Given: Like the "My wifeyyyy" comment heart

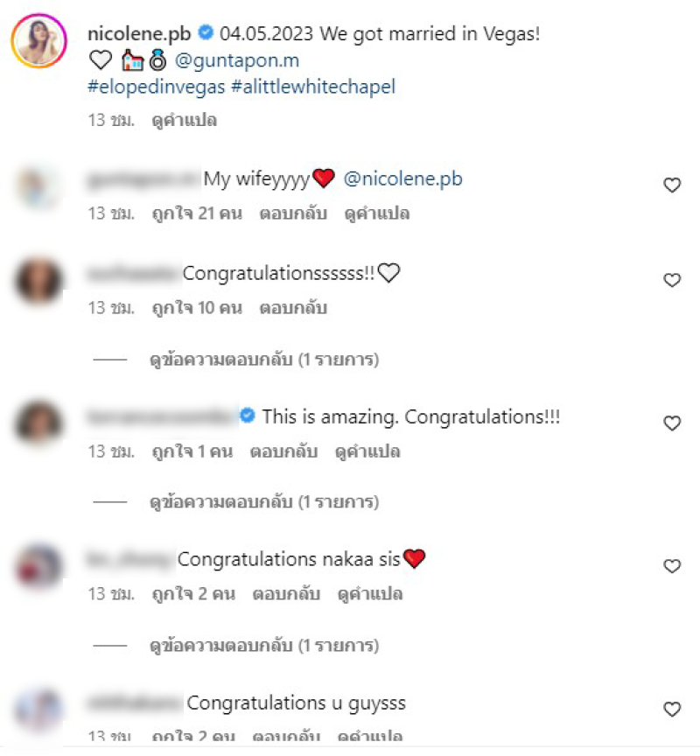Looking at the screenshot, I should pyautogui.click(x=672, y=185).
